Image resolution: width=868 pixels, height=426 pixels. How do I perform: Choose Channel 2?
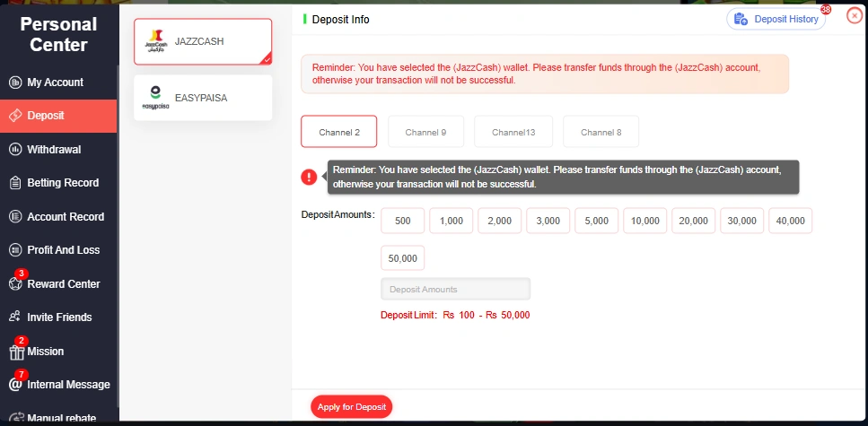[338, 132]
